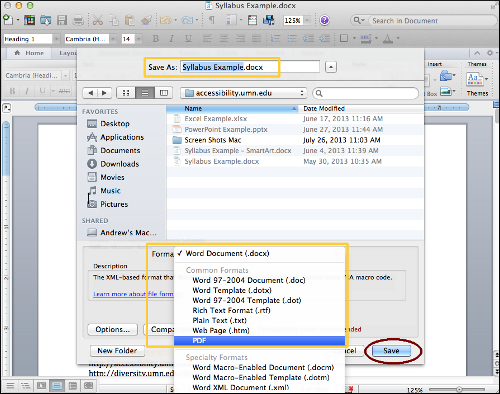Click the Redo arrow icon
Viewport: 500px width, 394px height.
point(187,20)
